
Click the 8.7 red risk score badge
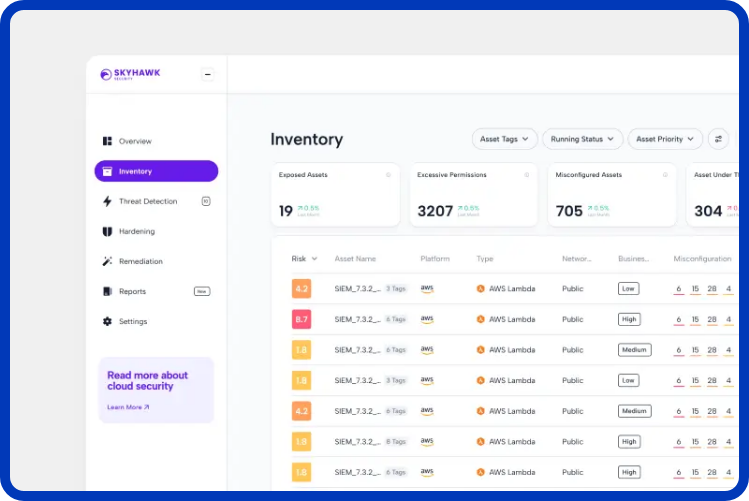[x=301, y=320]
